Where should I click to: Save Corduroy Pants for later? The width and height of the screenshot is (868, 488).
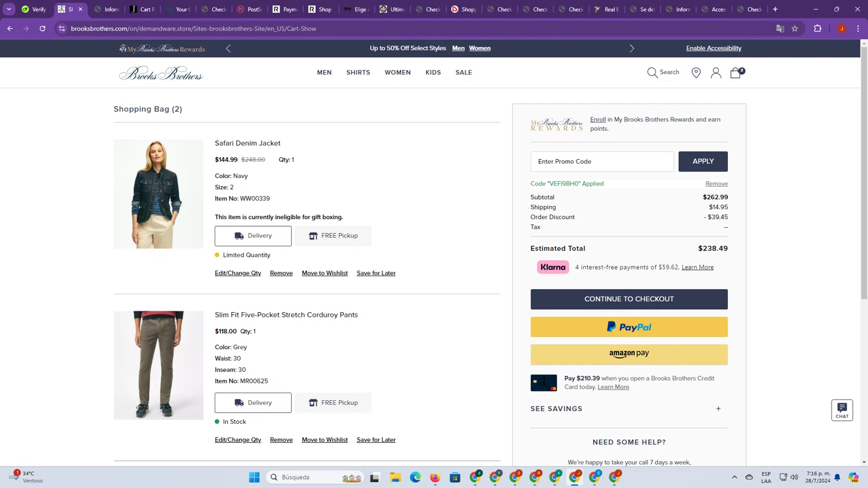coord(376,440)
